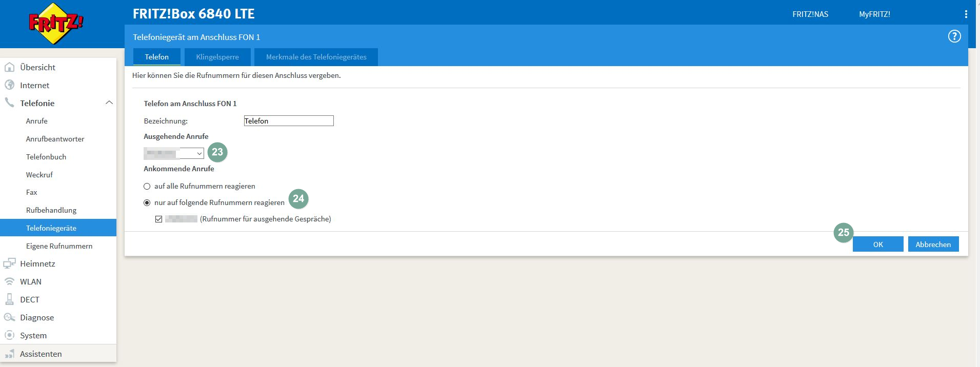
Task: Open the FRITZ!NAS link
Action: point(810,14)
